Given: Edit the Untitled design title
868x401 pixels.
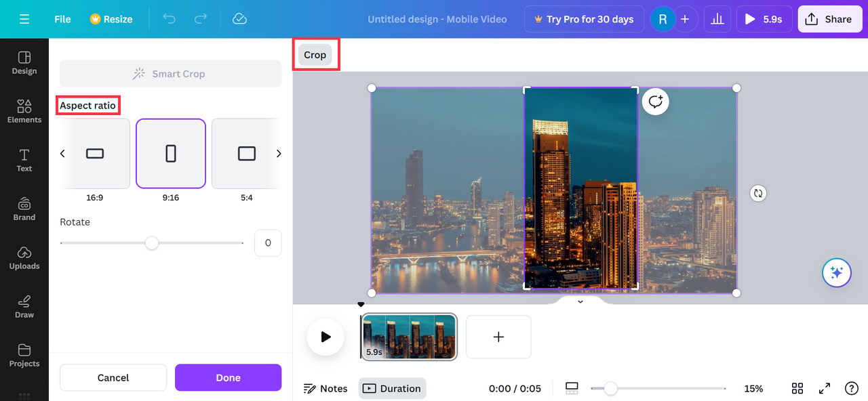Looking at the screenshot, I should click(437, 19).
